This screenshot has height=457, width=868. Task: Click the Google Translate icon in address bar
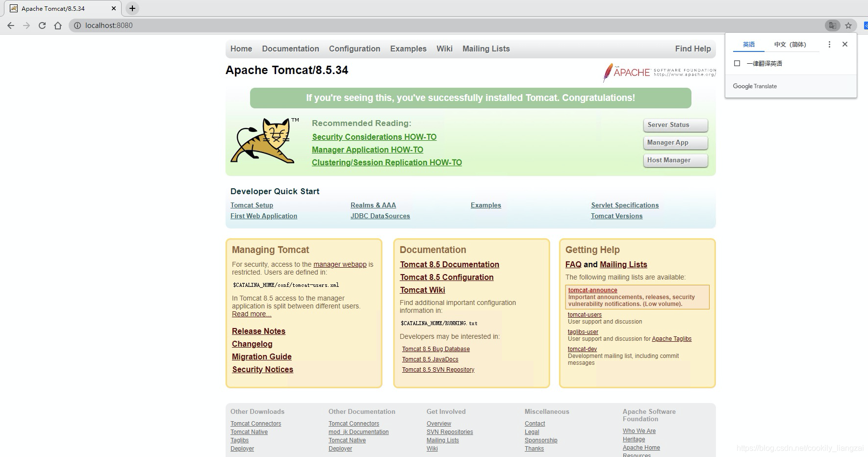click(x=832, y=25)
